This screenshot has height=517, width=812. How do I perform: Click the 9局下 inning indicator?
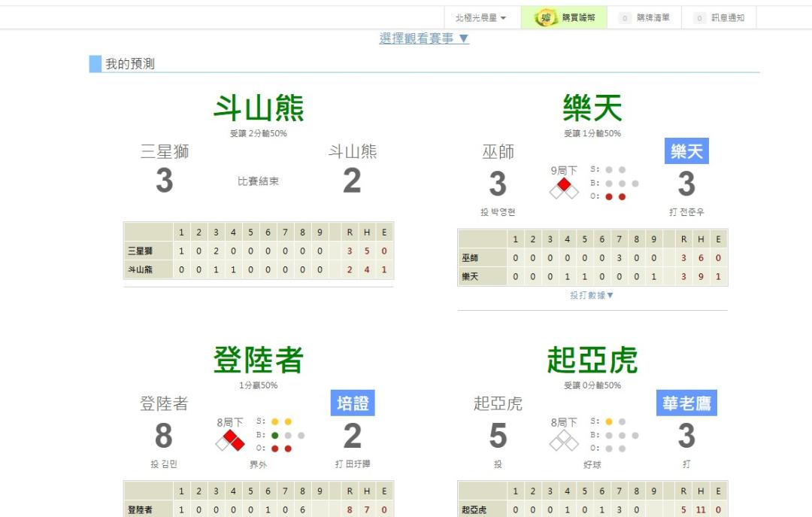pos(564,170)
